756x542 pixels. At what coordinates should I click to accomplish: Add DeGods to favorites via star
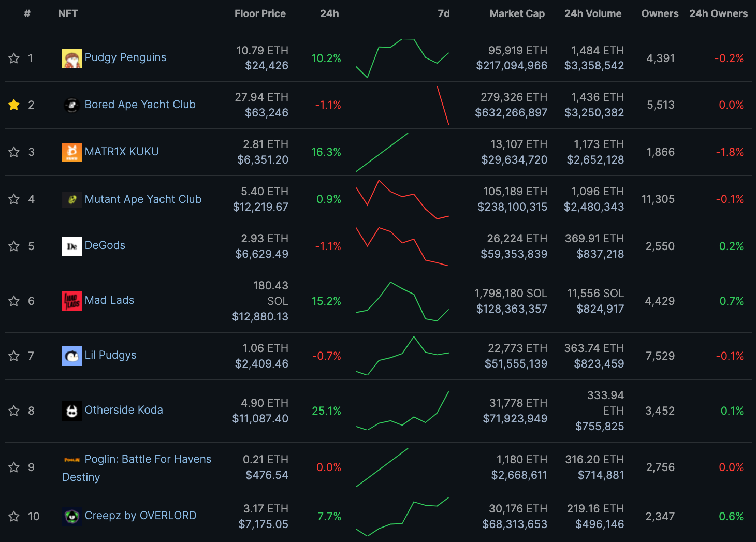pyautogui.click(x=14, y=246)
